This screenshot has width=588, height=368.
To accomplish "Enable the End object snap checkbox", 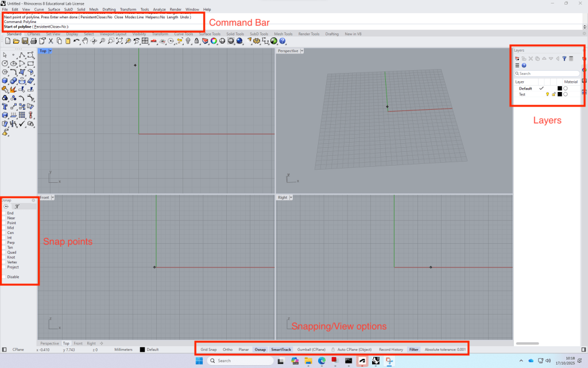I will pyautogui.click(x=4, y=213).
